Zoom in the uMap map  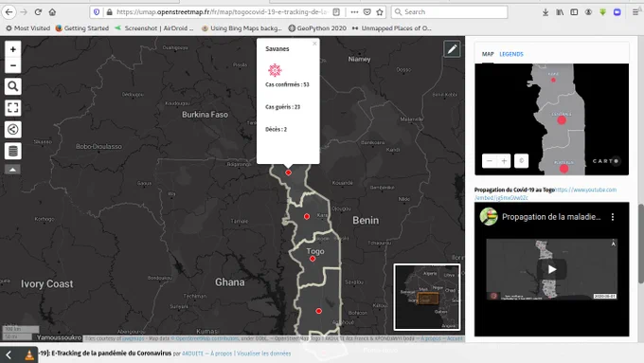[x=12, y=49]
